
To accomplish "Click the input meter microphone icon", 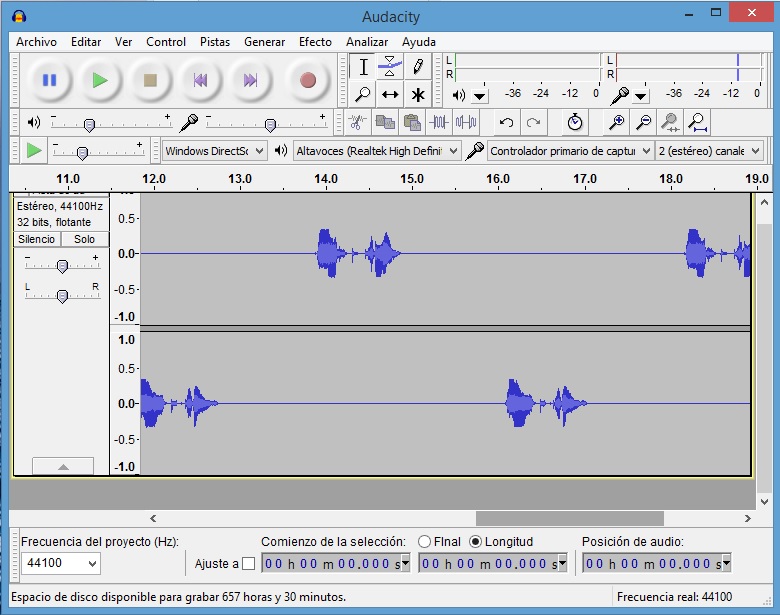I will tap(619, 95).
